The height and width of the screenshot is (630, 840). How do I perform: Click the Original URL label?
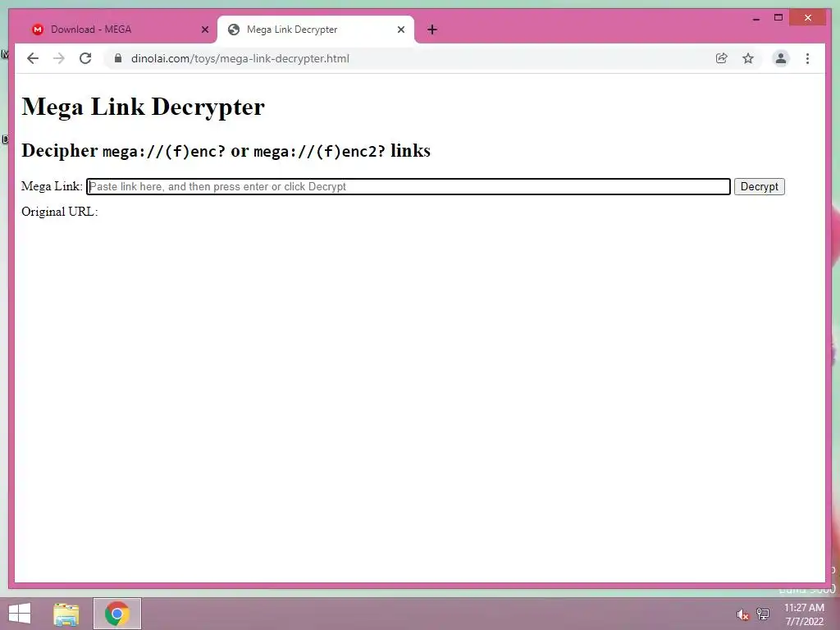(x=59, y=212)
